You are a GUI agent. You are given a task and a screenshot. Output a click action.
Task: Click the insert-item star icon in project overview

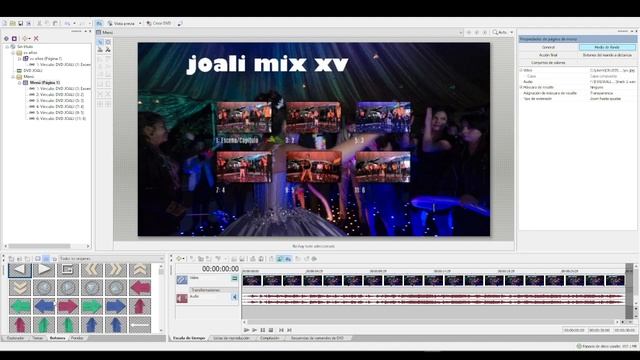[x=25, y=38]
